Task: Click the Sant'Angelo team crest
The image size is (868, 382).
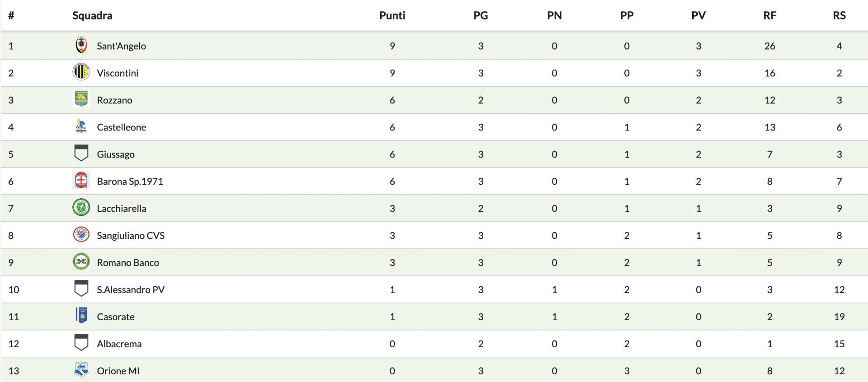Action: pyautogui.click(x=81, y=45)
